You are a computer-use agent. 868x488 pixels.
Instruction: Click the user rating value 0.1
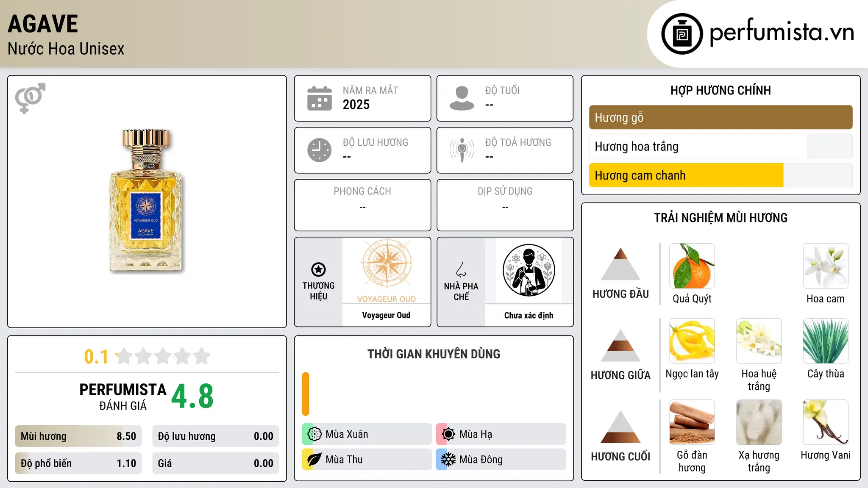(96, 357)
